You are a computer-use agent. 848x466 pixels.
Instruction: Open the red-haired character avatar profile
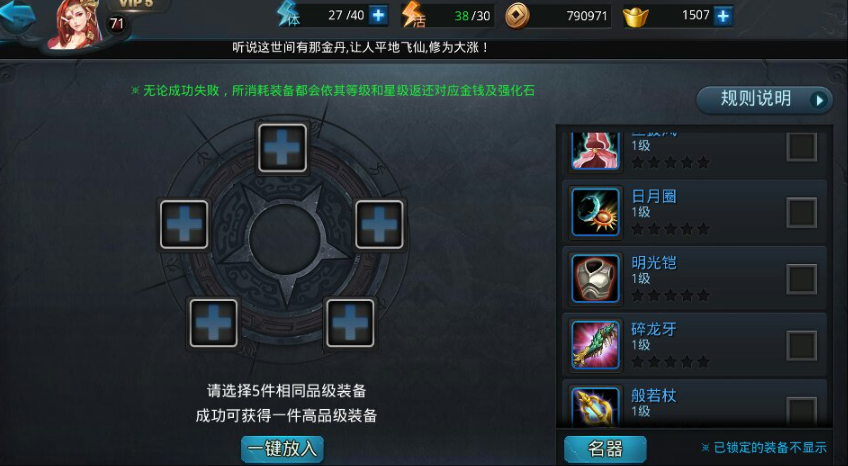pyautogui.click(x=76, y=24)
